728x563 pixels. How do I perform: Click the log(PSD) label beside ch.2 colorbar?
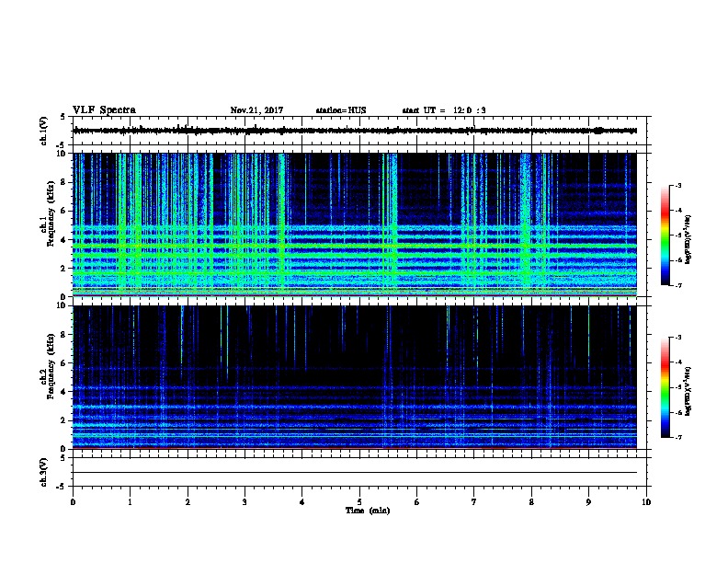click(x=688, y=391)
